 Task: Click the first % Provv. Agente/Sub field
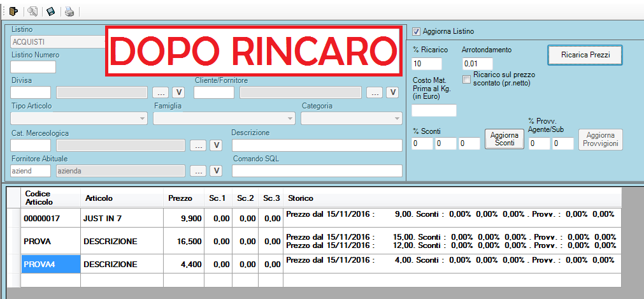[540, 143]
